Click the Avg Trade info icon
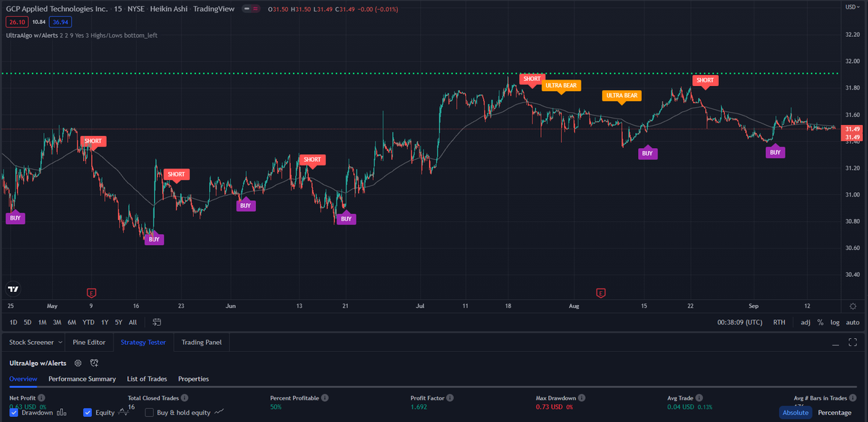This screenshot has width=868, height=422. click(x=699, y=397)
